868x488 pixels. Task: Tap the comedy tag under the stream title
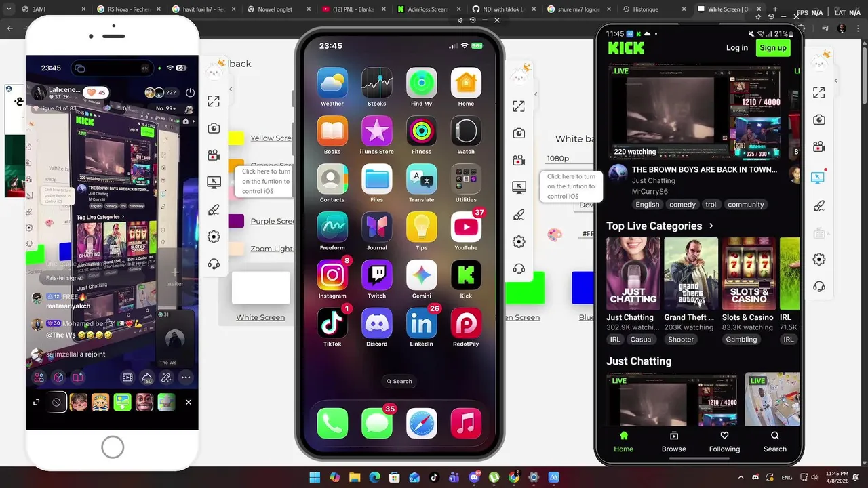point(682,205)
